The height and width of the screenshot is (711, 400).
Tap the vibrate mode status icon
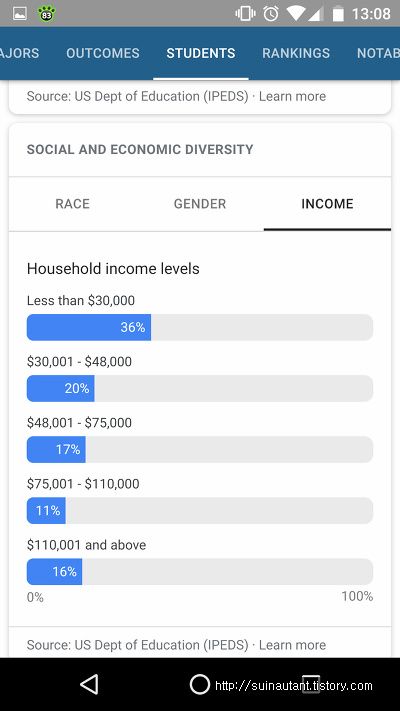click(x=245, y=14)
